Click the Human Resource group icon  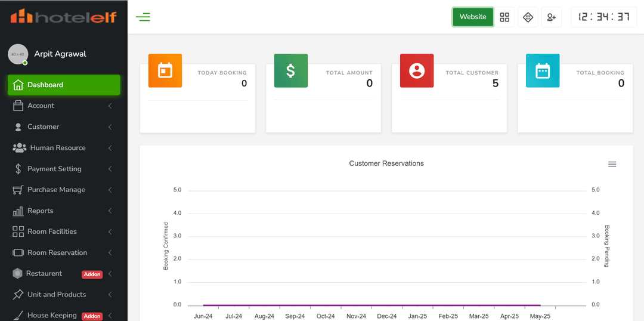click(19, 148)
